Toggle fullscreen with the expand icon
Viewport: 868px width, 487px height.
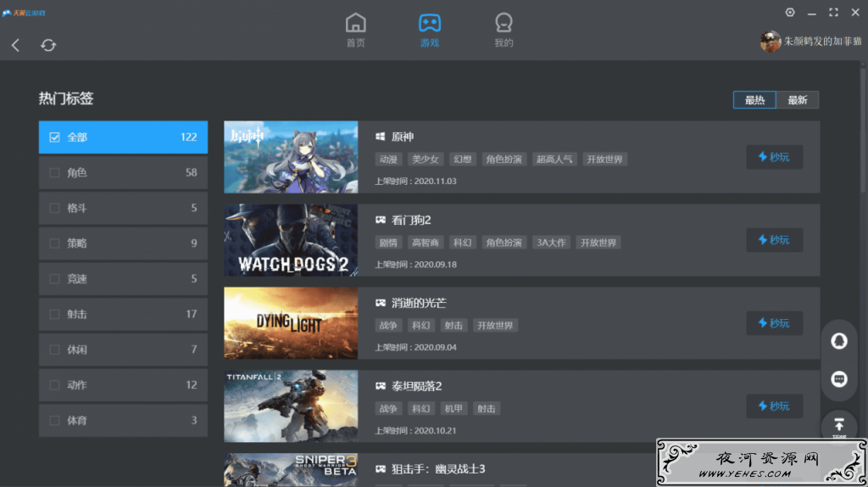(x=833, y=12)
